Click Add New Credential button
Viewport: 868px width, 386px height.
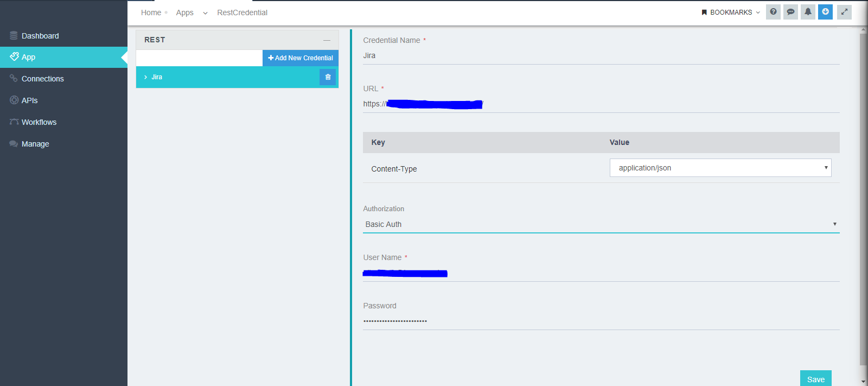[301, 58]
